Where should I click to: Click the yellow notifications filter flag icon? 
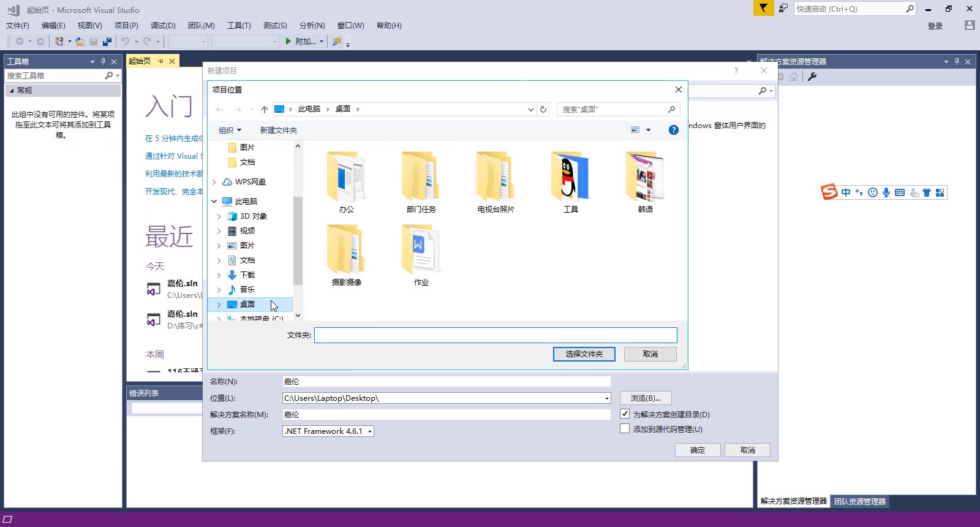pyautogui.click(x=763, y=8)
